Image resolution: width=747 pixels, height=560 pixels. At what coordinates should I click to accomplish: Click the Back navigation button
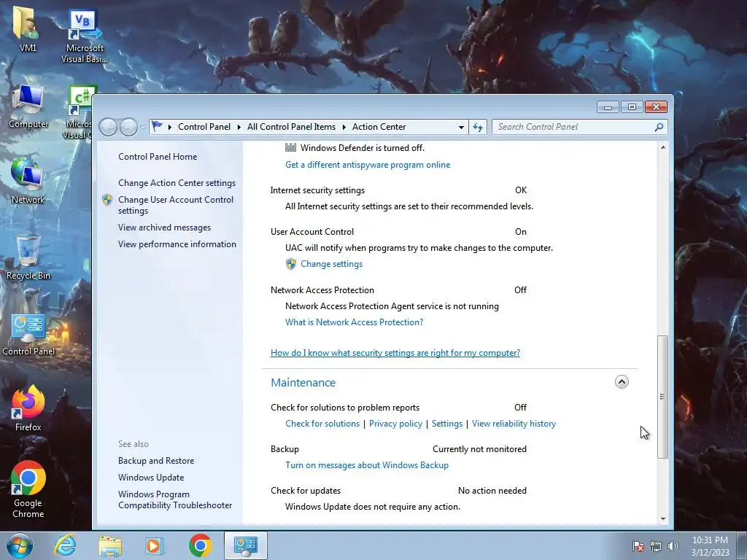[x=109, y=127]
